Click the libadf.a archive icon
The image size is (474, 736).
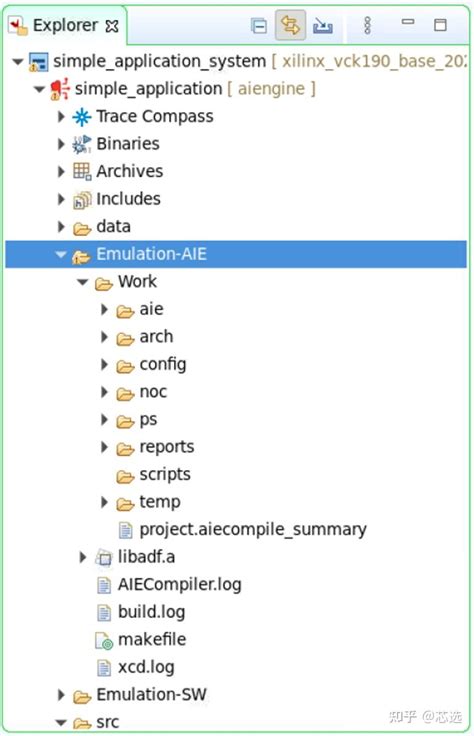coord(104,558)
